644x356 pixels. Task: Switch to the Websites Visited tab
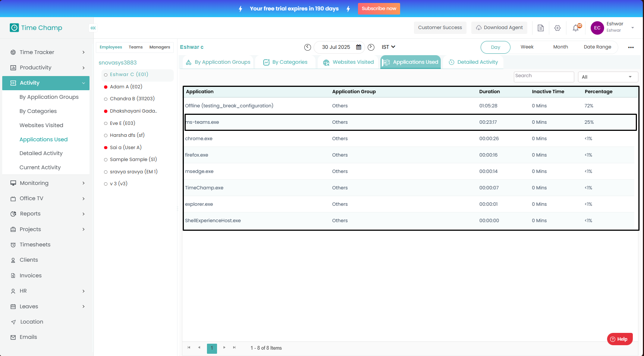(x=348, y=62)
